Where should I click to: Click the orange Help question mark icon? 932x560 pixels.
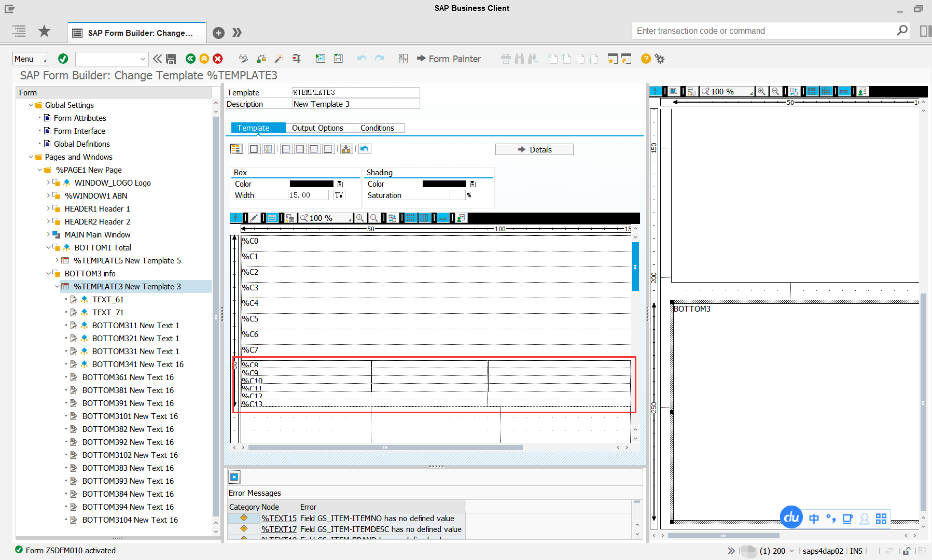pyautogui.click(x=646, y=59)
